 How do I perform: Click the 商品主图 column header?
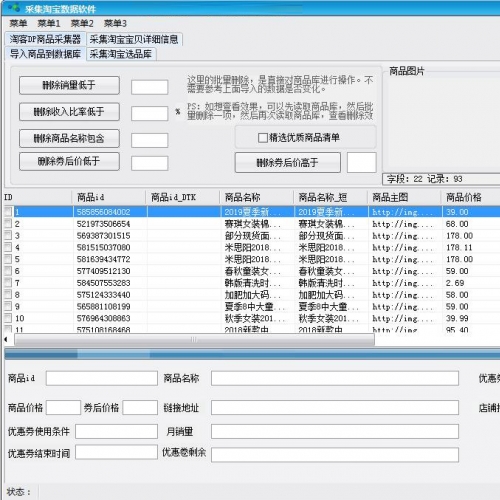[x=404, y=197]
